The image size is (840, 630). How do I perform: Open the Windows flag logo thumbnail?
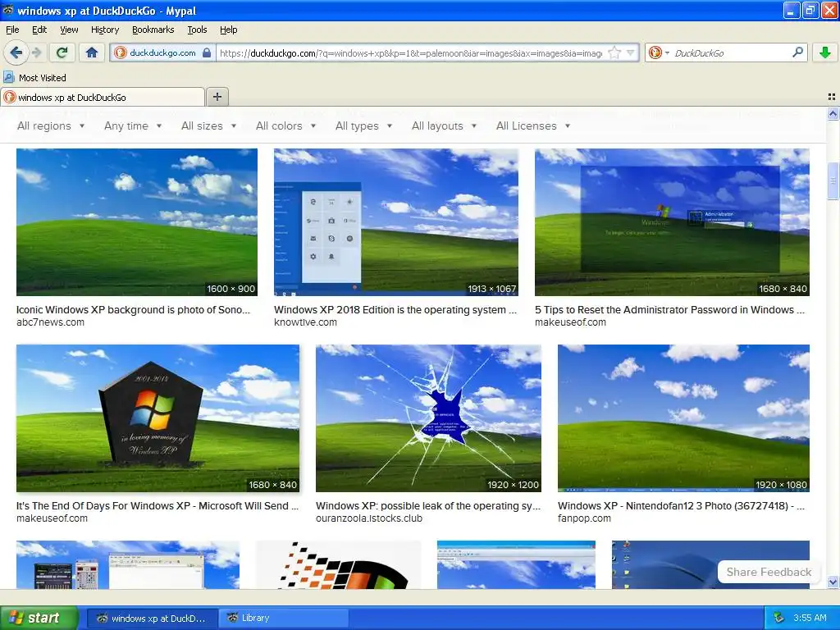339,564
